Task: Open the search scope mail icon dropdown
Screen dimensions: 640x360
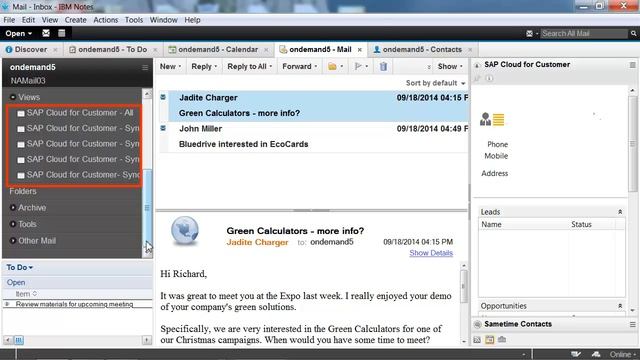Action: tap(531, 33)
